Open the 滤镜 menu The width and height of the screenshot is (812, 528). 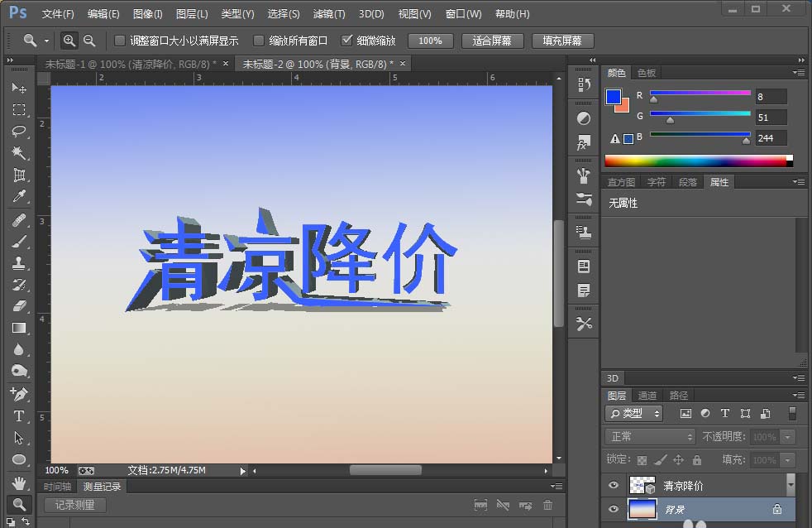point(328,13)
